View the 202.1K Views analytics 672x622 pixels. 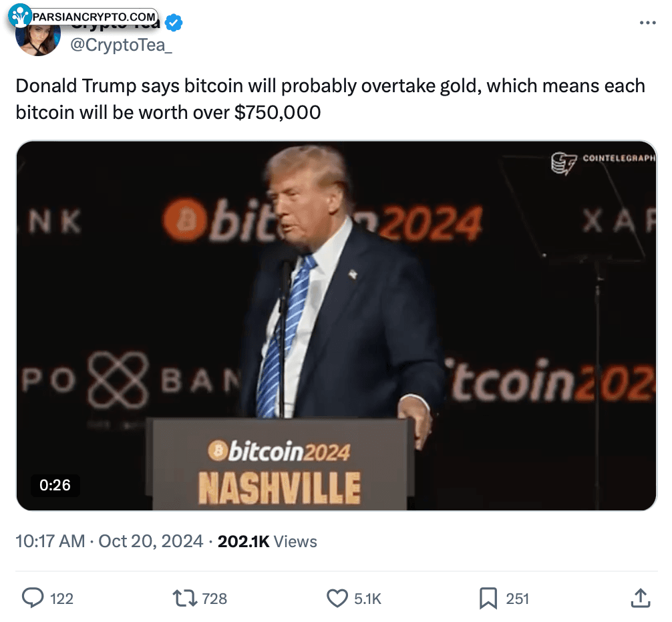click(x=267, y=541)
